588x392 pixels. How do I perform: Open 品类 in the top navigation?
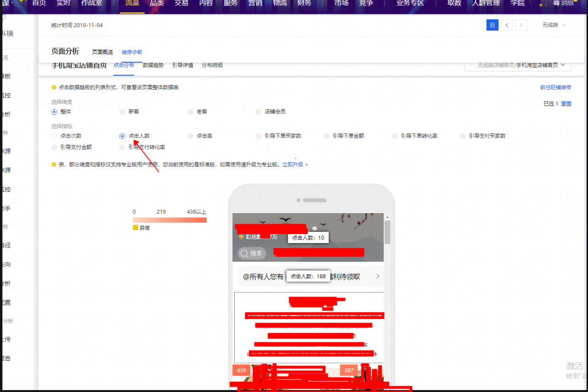point(157,3)
